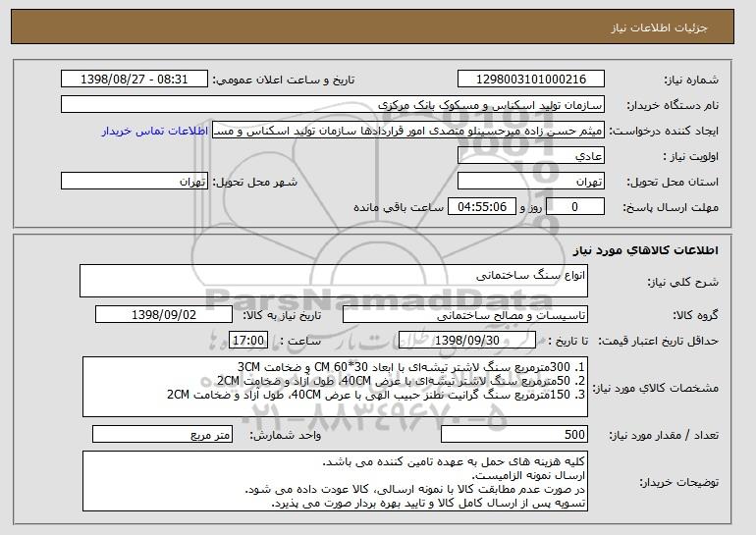Click section heading اطلاعات کالاهای مورد نیاز
The width and height of the screenshot is (756, 535).
646,250
